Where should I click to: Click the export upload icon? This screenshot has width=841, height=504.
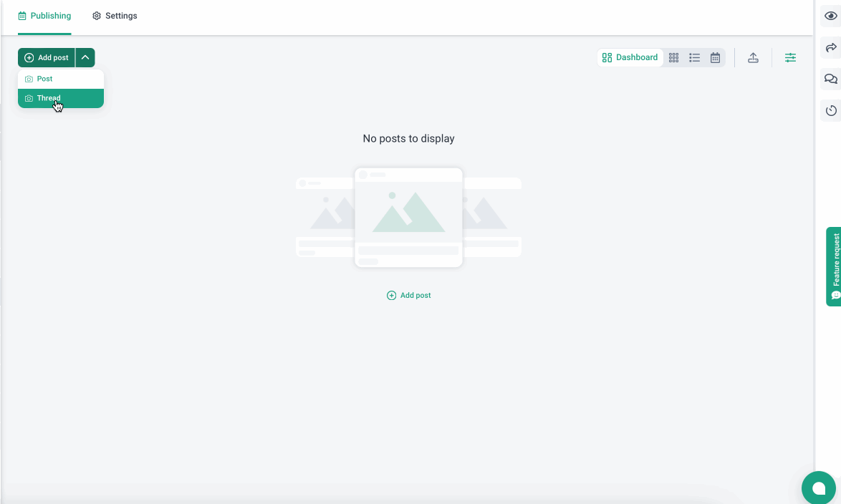click(753, 58)
